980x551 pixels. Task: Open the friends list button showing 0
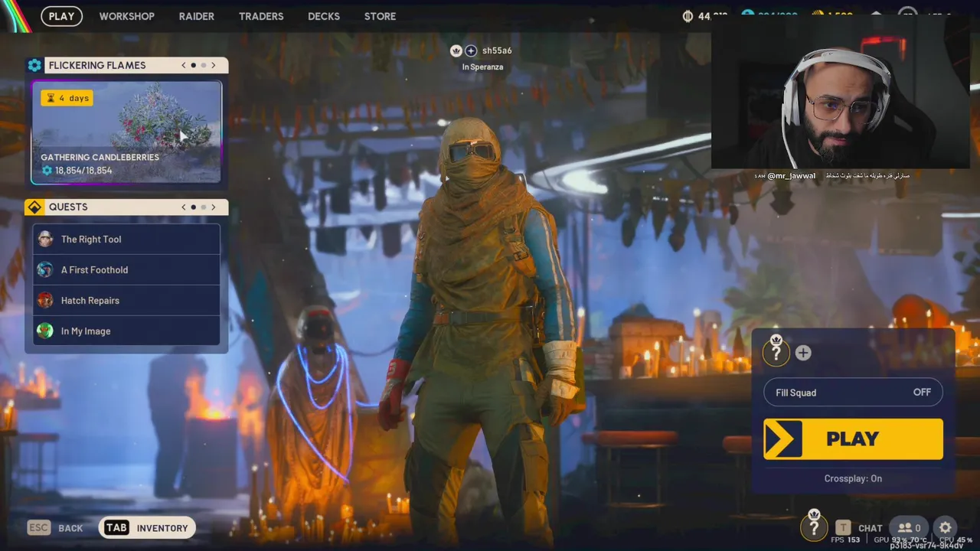(909, 527)
